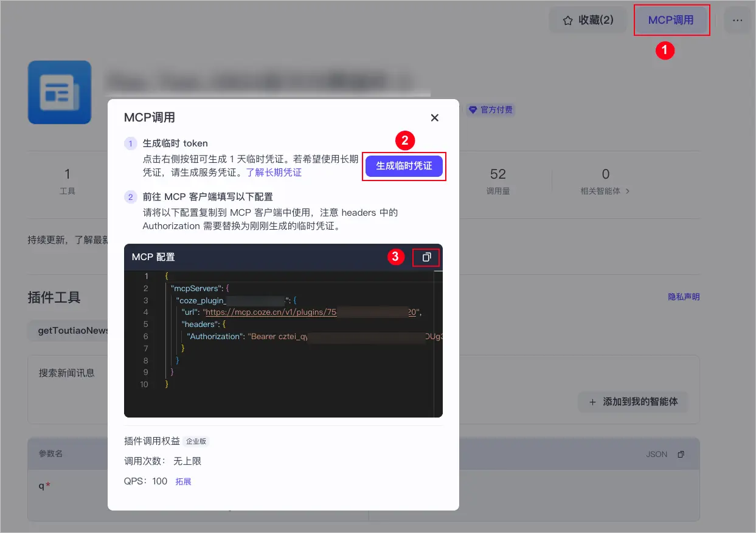Viewport: 756px width, 533px height.
Task: Click the 官方付费 badge
Action: (x=491, y=110)
